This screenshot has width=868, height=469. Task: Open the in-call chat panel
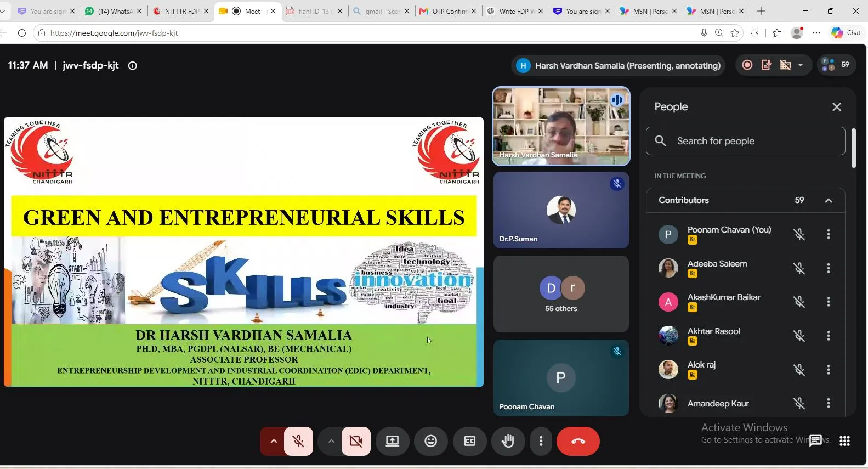(x=816, y=440)
